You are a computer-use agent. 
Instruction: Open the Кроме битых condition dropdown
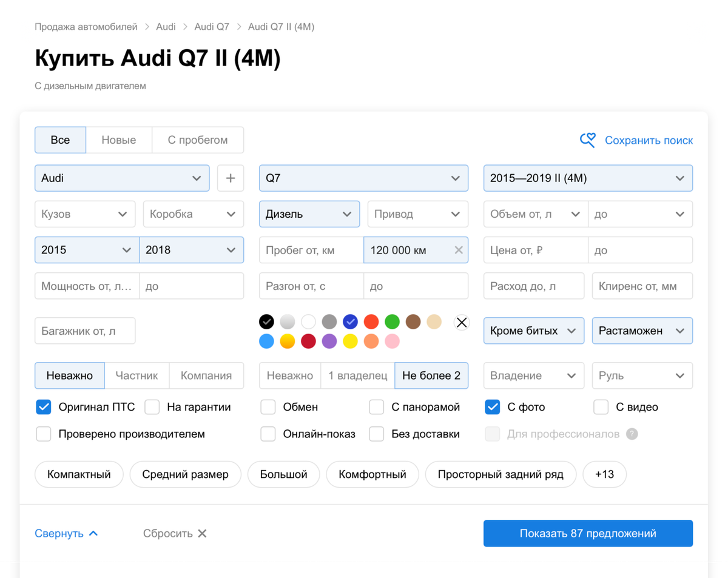(x=534, y=331)
